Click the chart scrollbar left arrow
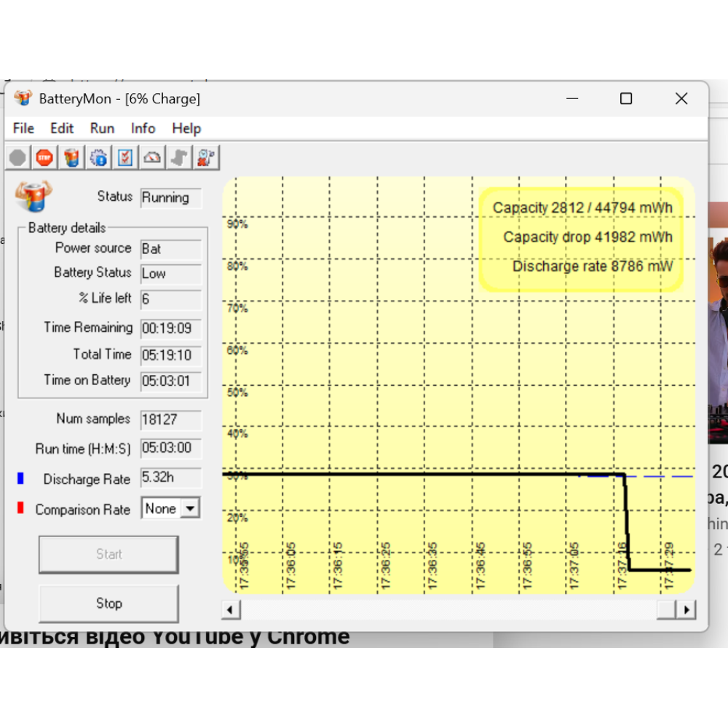Image resolution: width=728 pixels, height=728 pixels. click(231, 609)
